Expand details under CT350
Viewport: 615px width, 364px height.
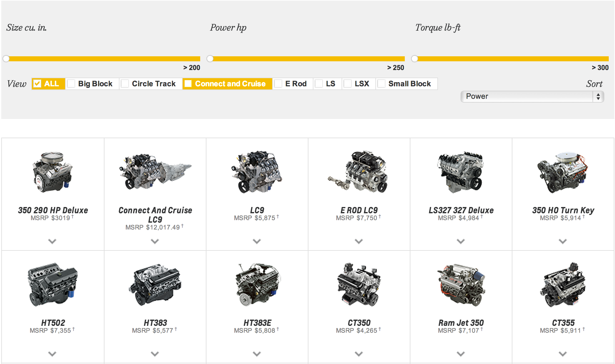pyautogui.click(x=359, y=354)
